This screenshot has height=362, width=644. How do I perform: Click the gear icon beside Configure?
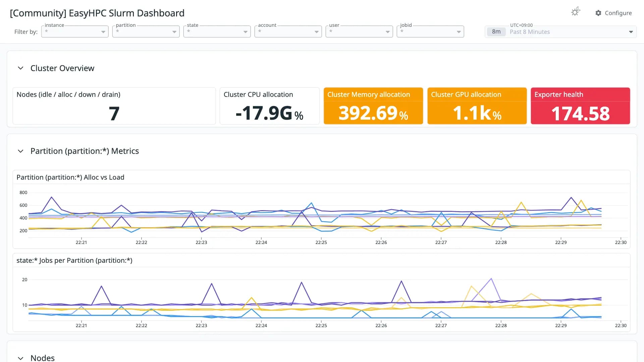coord(598,13)
